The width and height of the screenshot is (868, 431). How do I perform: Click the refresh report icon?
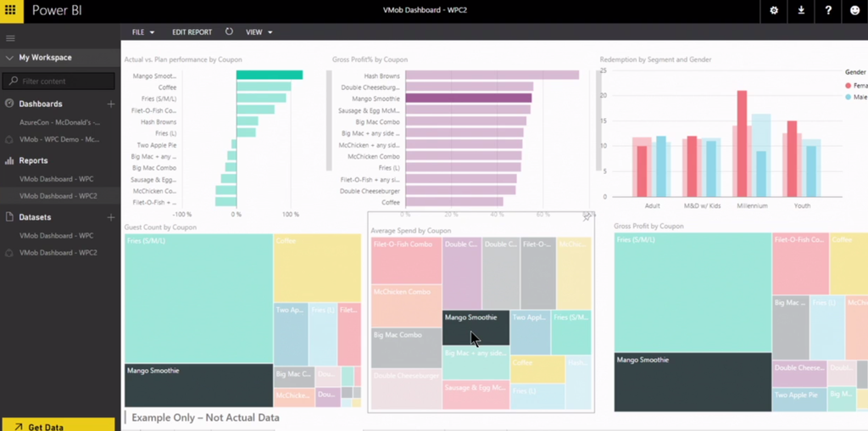[x=229, y=32]
